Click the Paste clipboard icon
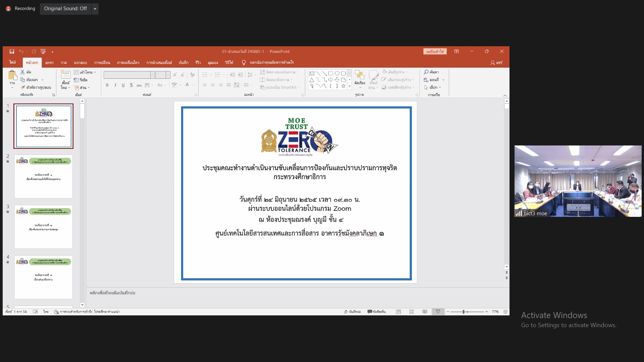Image resolution: width=644 pixels, height=362 pixels. [x=12, y=75]
